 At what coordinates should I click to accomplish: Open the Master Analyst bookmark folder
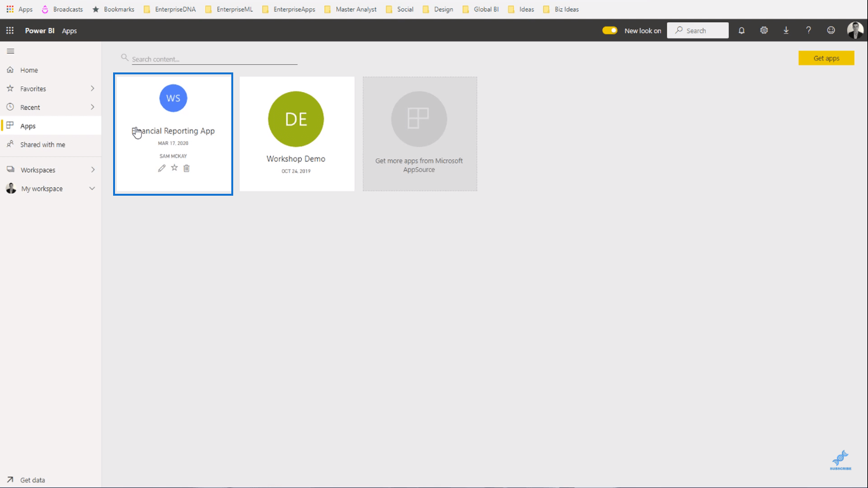click(350, 10)
